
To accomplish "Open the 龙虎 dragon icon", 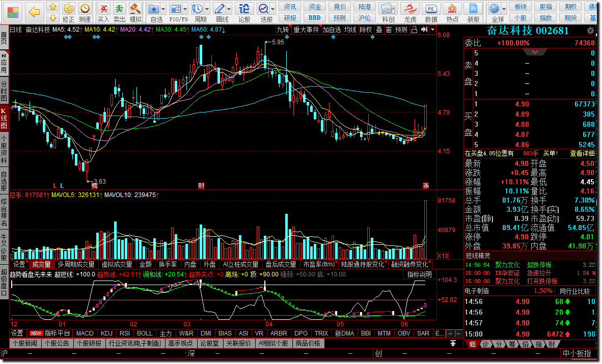I will pos(410,8).
